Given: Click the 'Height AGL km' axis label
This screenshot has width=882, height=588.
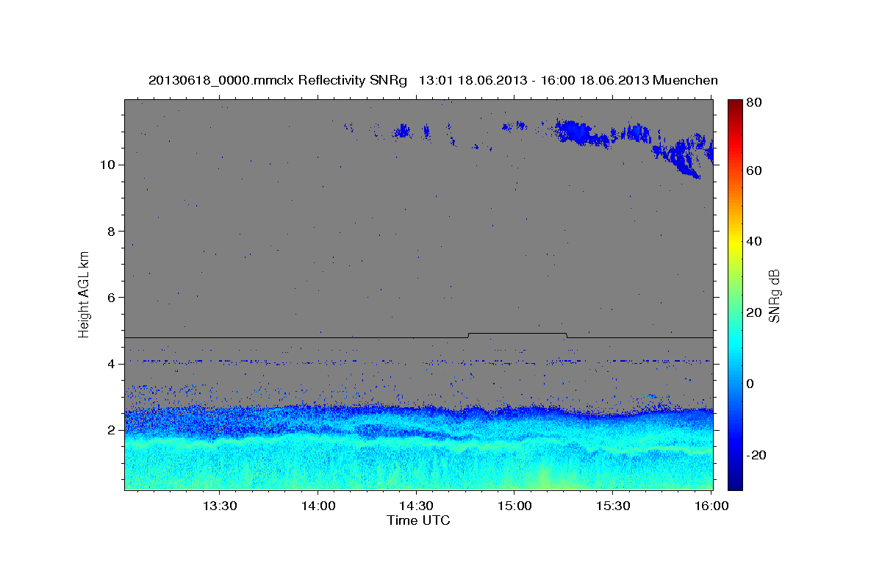Looking at the screenshot, I should [x=85, y=293].
